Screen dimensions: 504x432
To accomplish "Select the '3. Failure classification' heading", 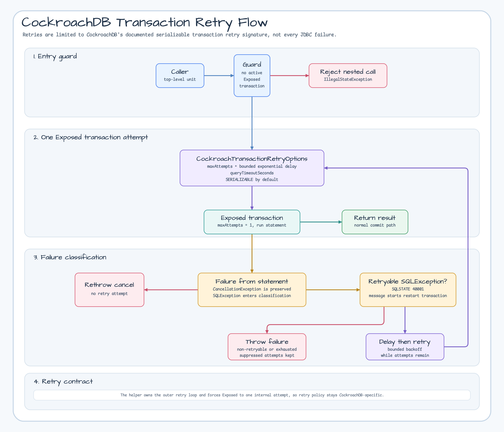I will (70, 257).
